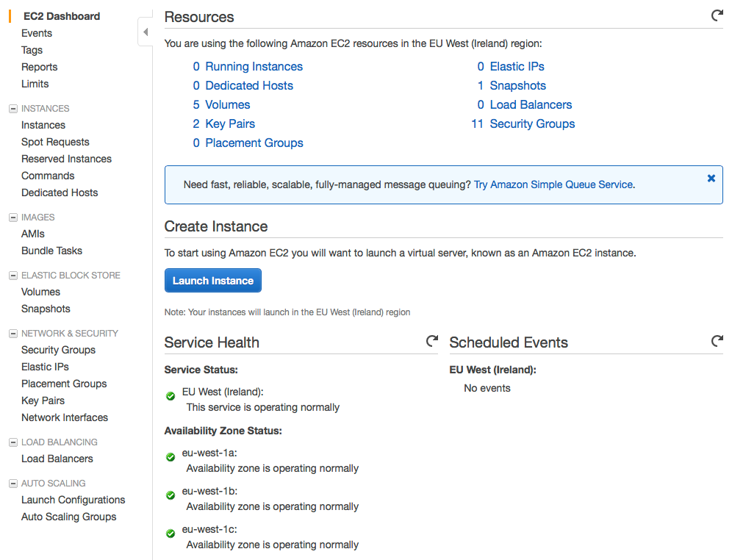732x560 pixels.
Task: Click 'This service is operating normally' text
Action: click(263, 407)
